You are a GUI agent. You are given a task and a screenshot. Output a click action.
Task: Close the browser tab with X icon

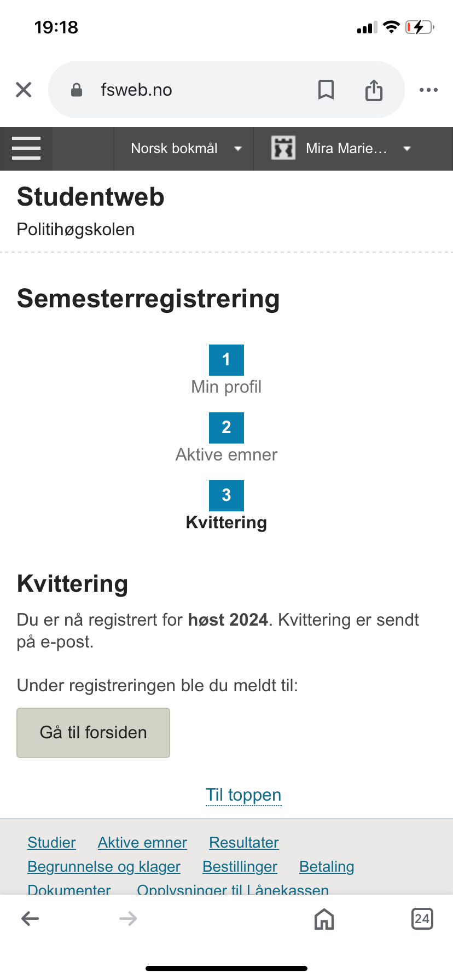coord(24,90)
